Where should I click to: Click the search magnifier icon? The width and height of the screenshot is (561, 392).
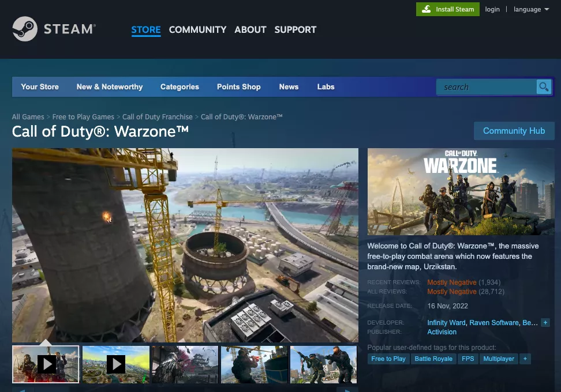click(543, 87)
